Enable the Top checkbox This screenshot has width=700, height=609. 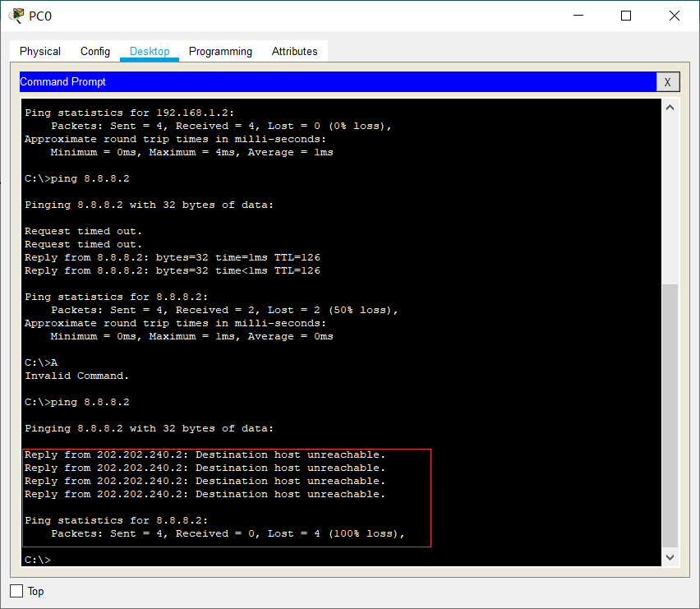[x=14, y=591]
